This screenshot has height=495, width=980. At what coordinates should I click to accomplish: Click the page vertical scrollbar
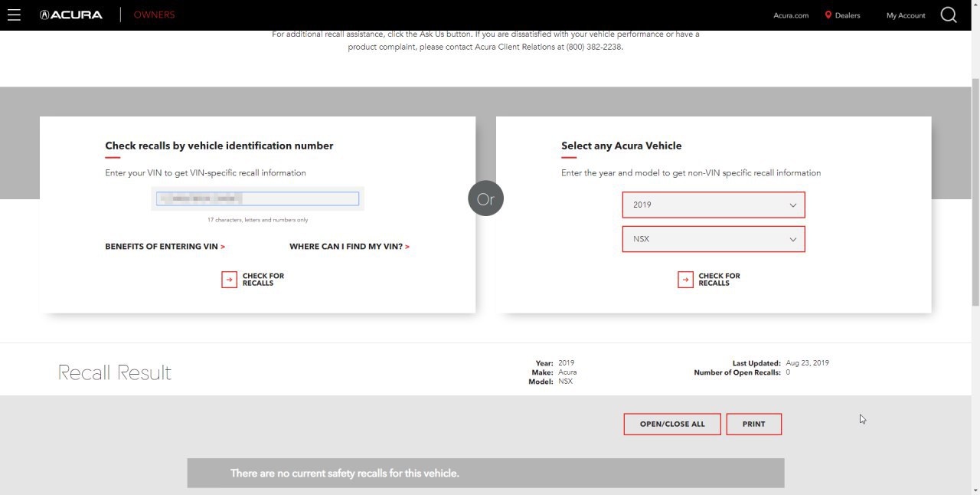[x=975, y=192]
